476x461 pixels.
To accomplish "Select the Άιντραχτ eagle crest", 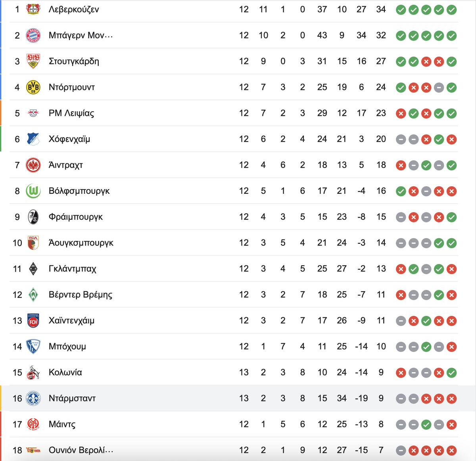I will tap(33, 165).
